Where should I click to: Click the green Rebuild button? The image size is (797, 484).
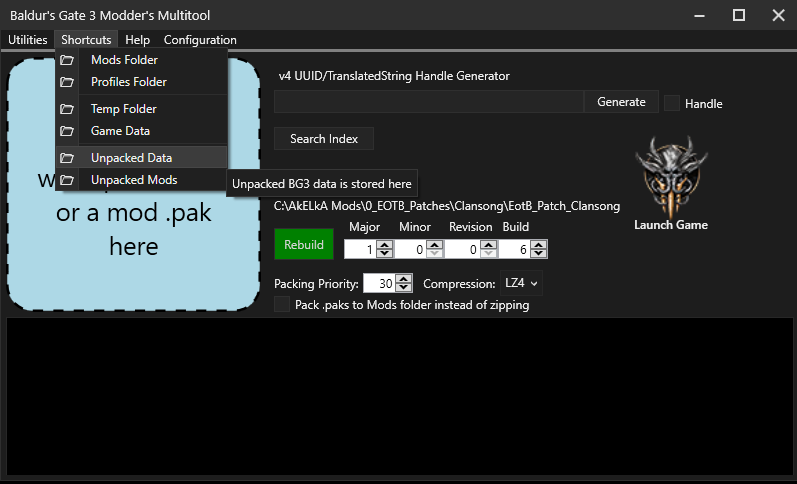click(x=304, y=245)
